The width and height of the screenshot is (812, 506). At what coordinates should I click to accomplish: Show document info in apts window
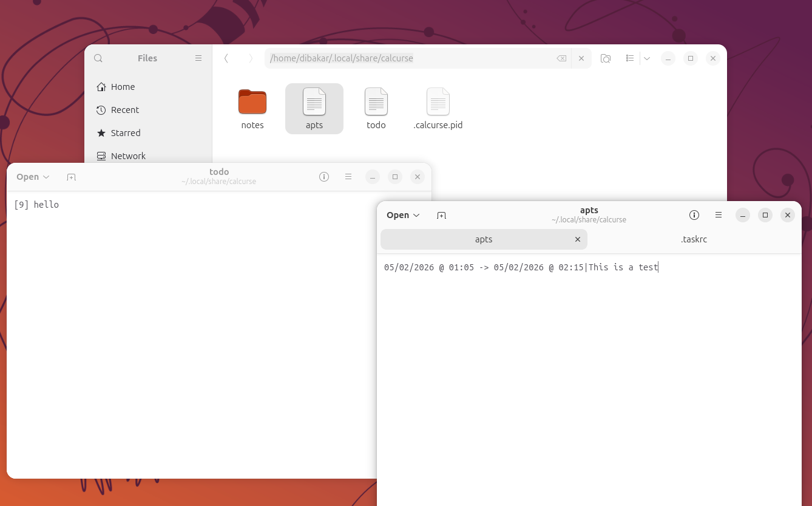694,215
